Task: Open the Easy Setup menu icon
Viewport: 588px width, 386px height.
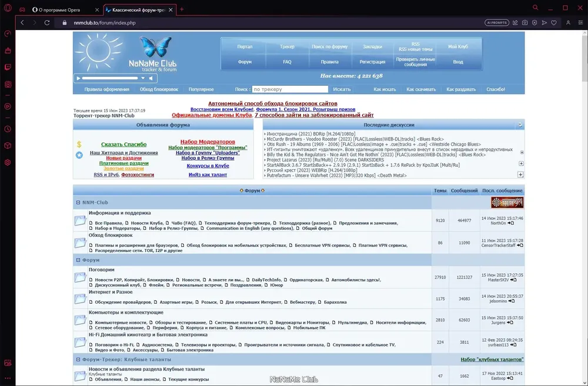Action: tap(580, 23)
